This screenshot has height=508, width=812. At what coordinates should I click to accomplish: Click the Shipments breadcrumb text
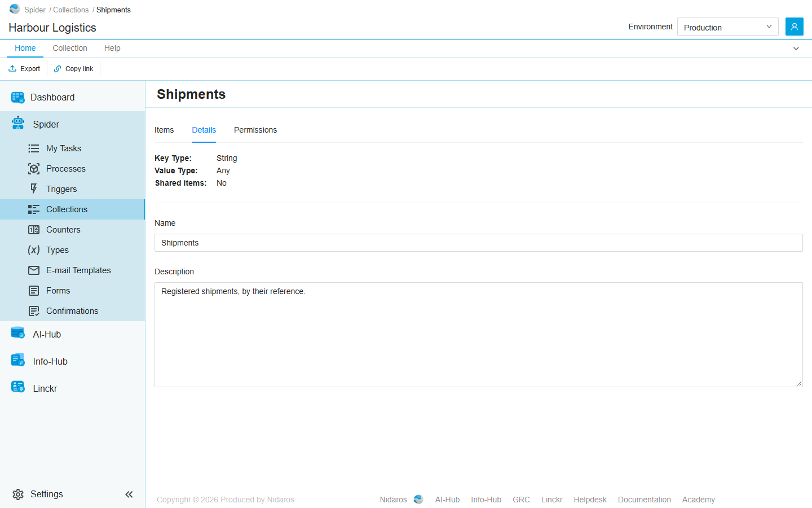(x=113, y=10)
